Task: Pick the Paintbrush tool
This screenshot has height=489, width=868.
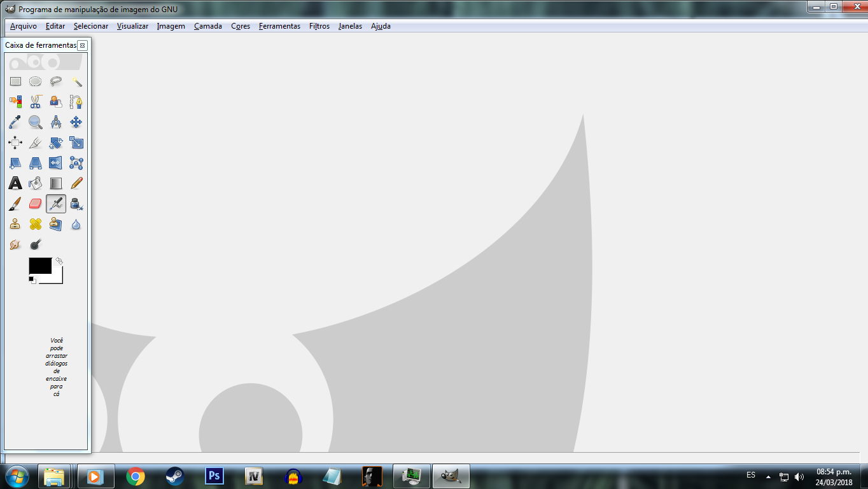Action: 15,204
